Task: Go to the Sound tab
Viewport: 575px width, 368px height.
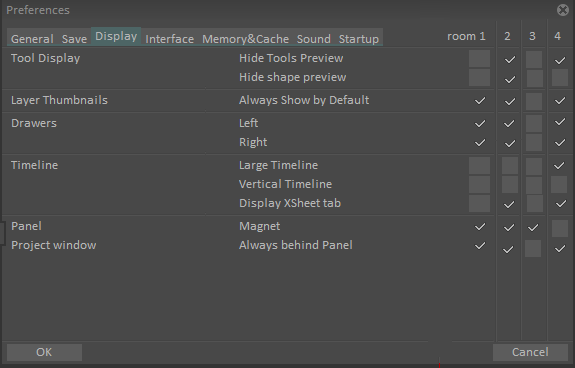Action: pos(314,39)
